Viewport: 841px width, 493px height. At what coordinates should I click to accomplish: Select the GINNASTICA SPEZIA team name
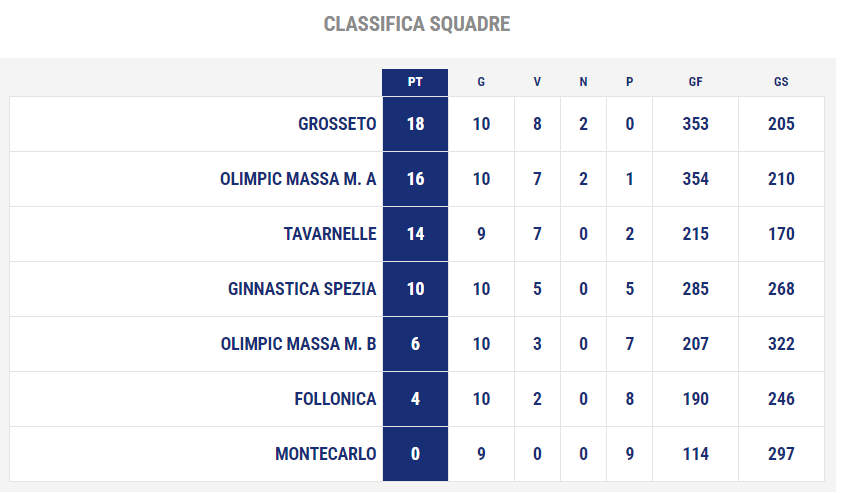[x=302, y=289]
